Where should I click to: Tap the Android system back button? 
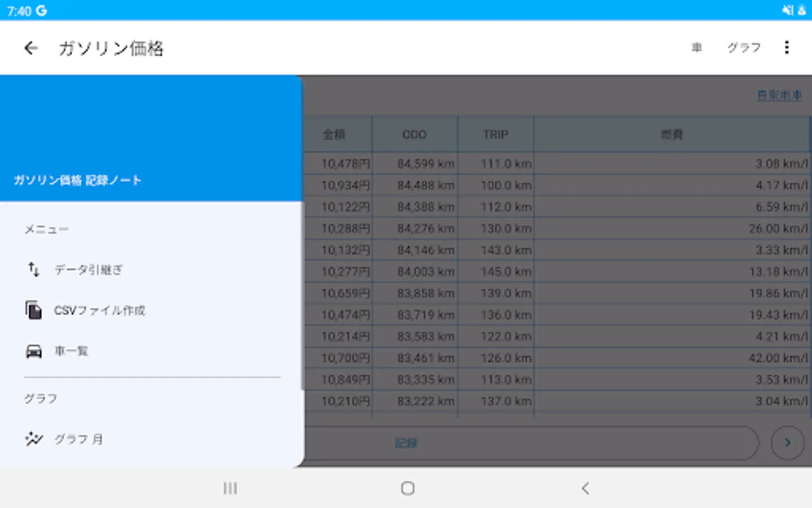[585, 488]
